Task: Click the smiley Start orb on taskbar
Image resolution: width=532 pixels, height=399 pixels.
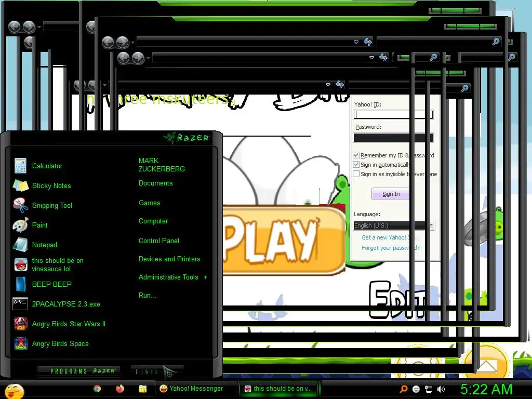Action: pos(14,391)
